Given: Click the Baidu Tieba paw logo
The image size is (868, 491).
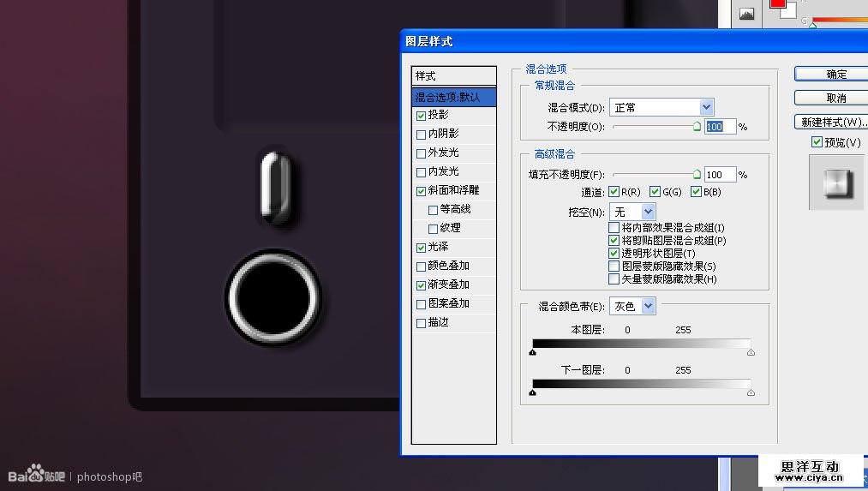Looking at the screenshot, I should (35, 474).
